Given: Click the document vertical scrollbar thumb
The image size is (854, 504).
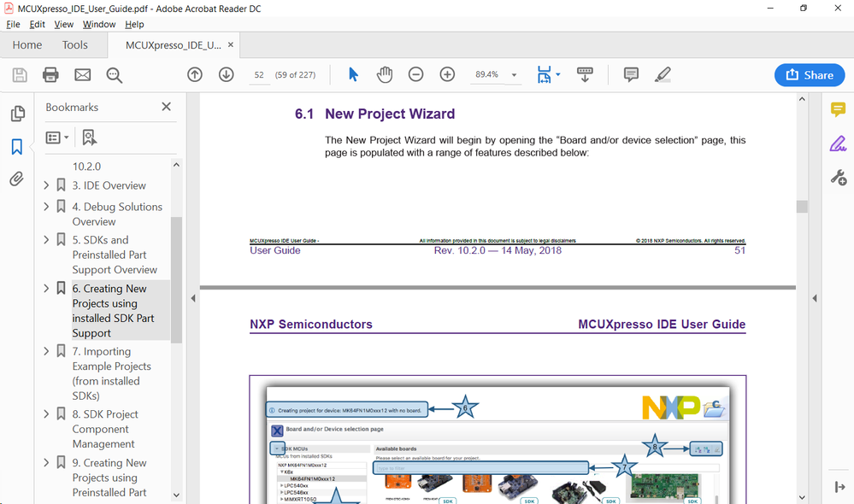Looking at the screenshot, I should (x=802, y=206).
